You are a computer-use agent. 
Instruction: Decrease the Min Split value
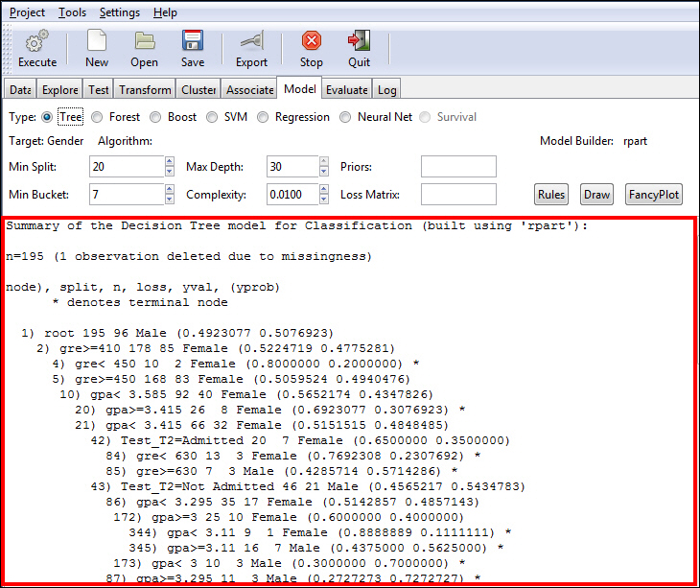tap(170, 172)
